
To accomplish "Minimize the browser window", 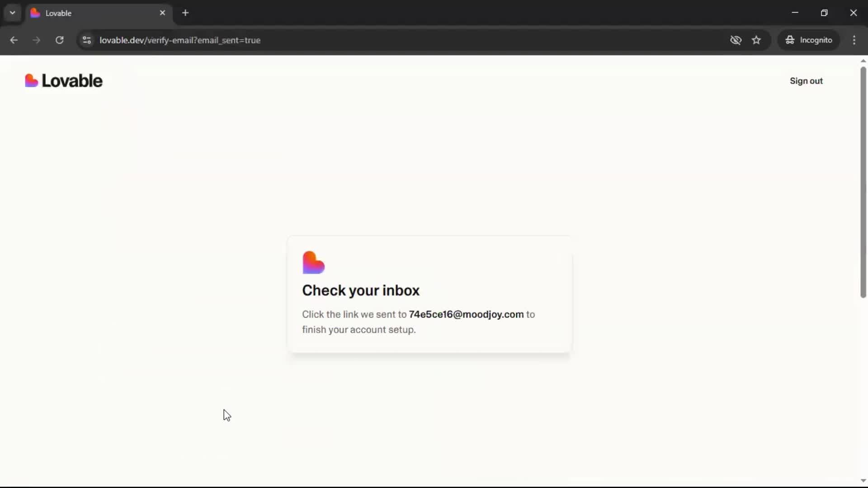I will 795,13.
